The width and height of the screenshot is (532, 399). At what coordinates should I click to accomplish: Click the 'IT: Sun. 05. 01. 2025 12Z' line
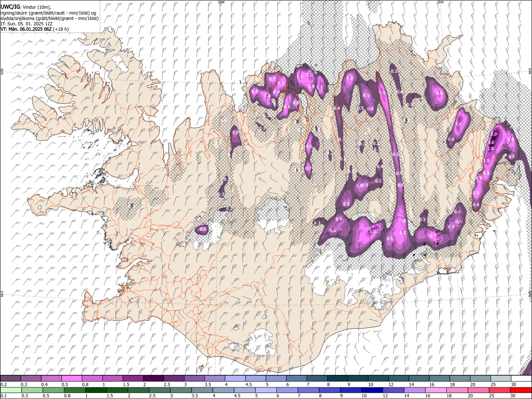(26, 24)
